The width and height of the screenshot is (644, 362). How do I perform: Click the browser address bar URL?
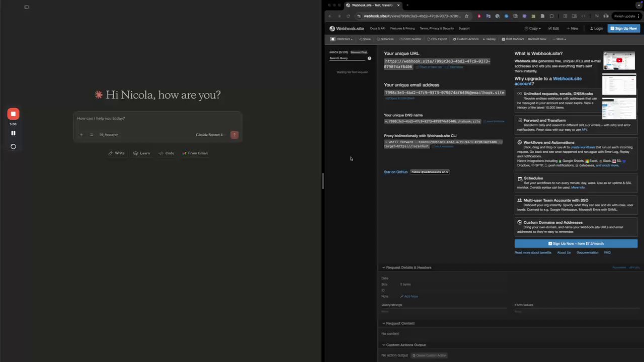tap(412, 16)
